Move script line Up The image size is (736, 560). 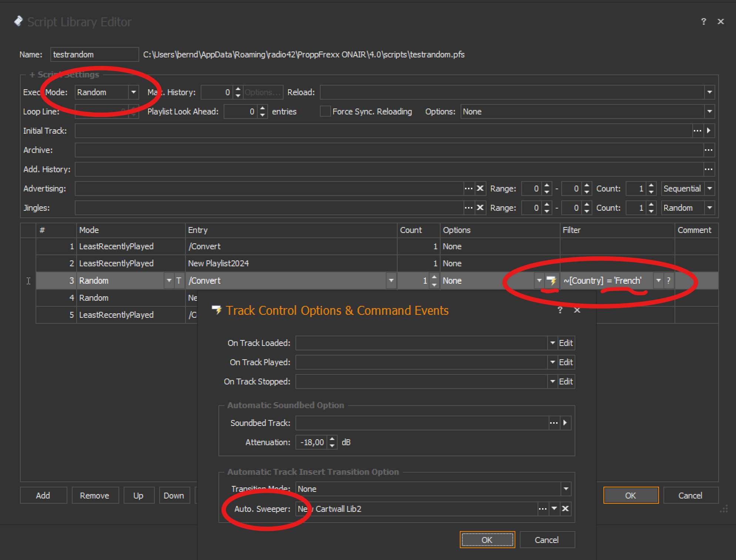coord(139,496)
